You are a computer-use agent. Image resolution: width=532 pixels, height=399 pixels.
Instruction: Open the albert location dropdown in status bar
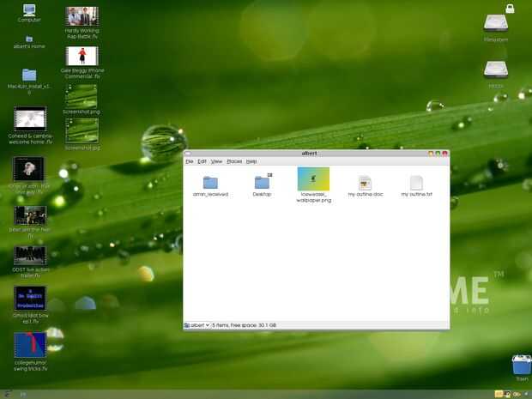196,325
